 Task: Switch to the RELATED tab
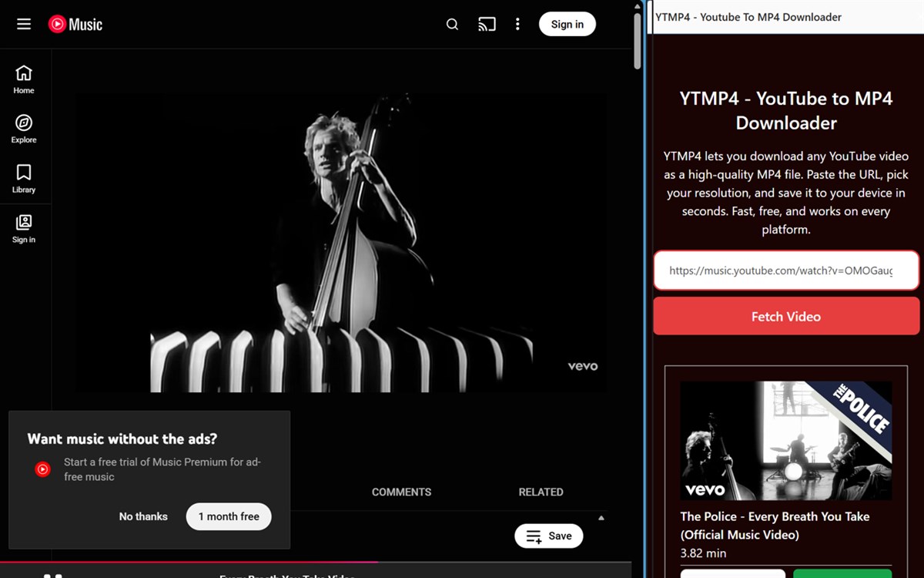(x=541, y=492)
